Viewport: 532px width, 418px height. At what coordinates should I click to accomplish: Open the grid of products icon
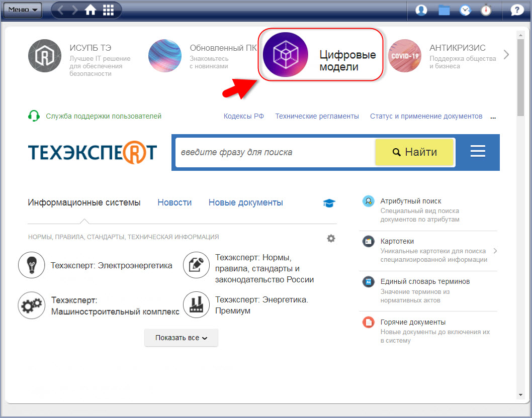[108, 10]
